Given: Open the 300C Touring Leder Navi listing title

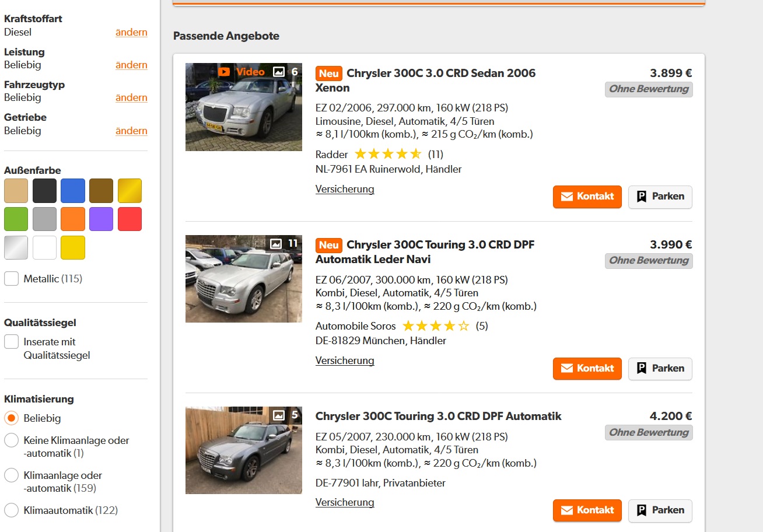Looking at the screenshot, I should (425, 252).
